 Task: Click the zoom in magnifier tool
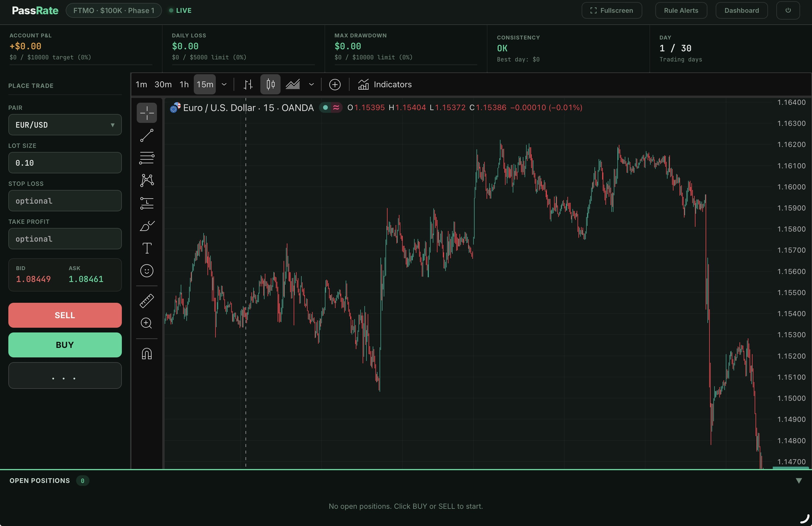coord(147,323)
